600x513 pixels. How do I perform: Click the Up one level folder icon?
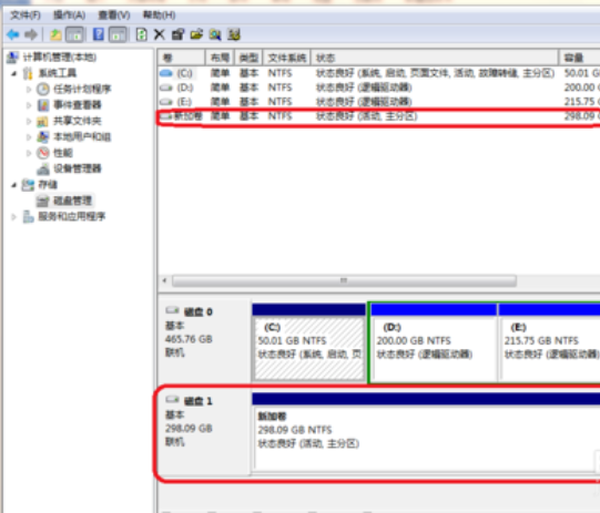pos(56,34)
